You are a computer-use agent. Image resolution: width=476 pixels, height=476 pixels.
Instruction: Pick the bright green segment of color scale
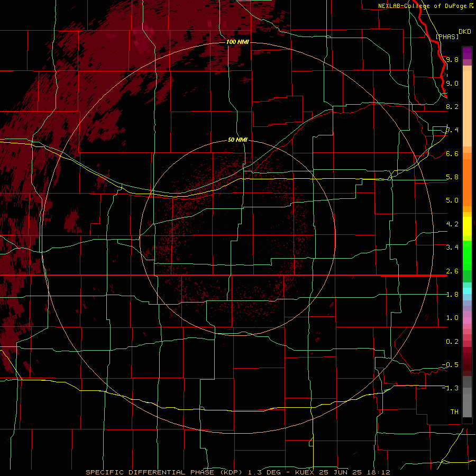pos(467,255)
